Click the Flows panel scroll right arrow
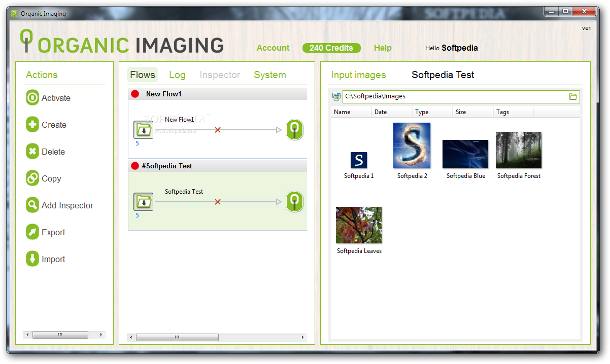The width and height of the screenshot is (610, 364). click(303, 337)
